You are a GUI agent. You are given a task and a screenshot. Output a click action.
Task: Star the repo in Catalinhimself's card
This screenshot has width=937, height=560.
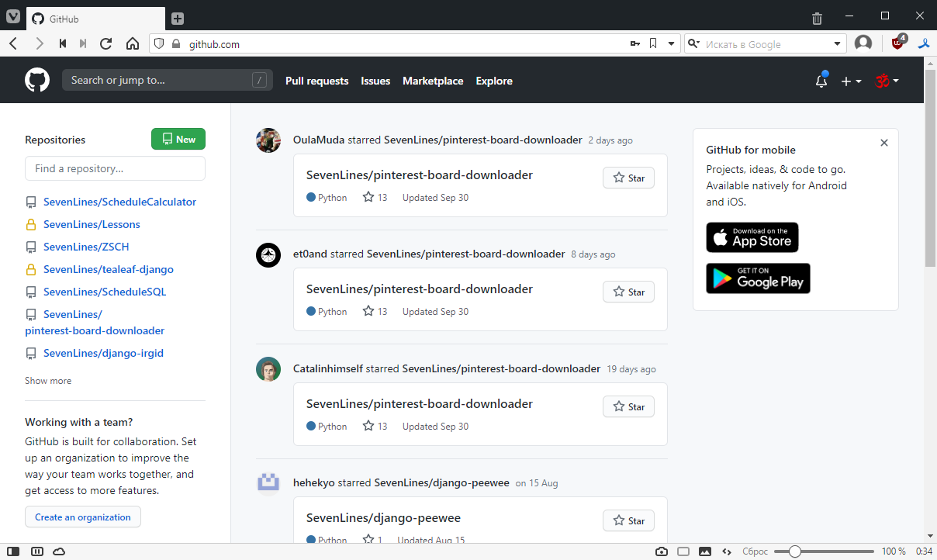pyautogui.click(x=628, y=406)
